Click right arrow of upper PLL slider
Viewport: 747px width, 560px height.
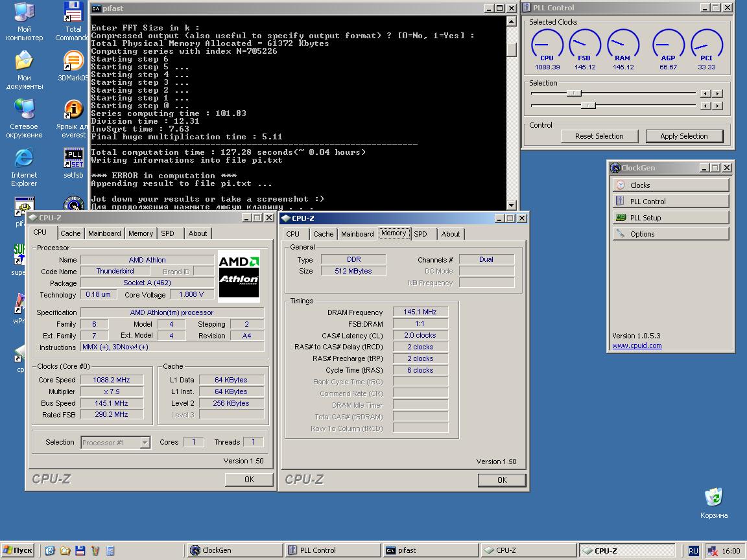718,94
